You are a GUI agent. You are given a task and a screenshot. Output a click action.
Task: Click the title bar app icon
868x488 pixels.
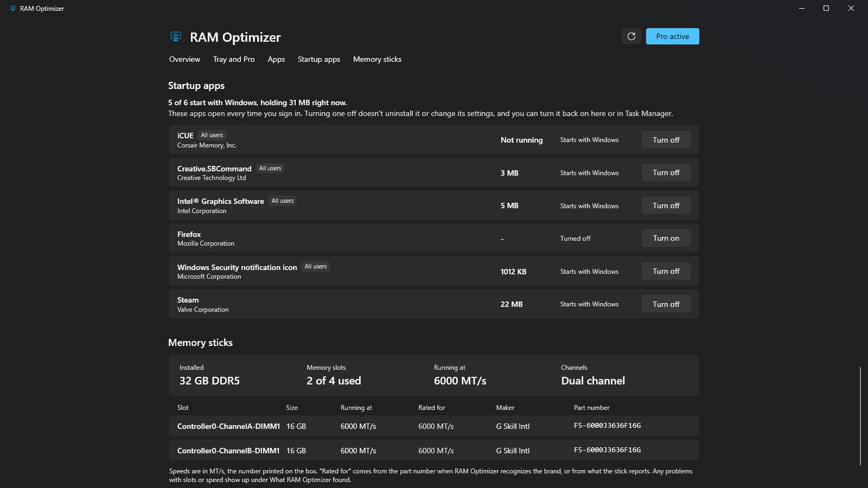tap(13, 8)
